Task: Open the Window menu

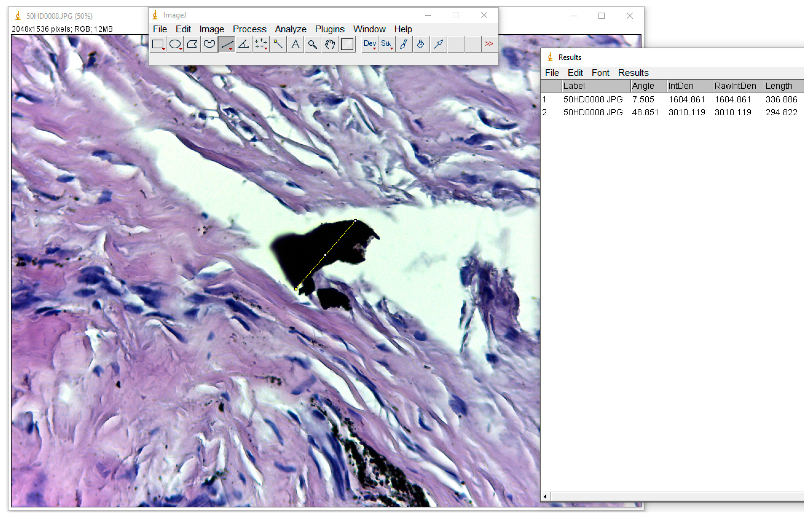Action: click(370, 29)
